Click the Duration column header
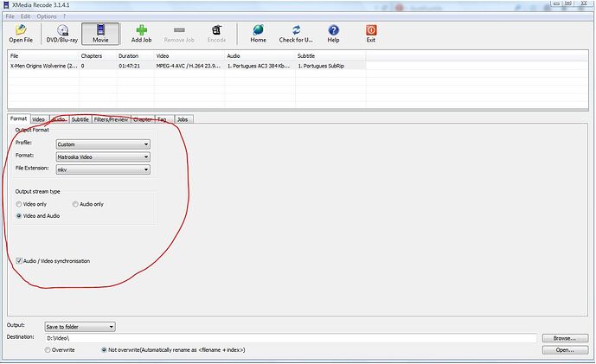 (x=135, y=56)
